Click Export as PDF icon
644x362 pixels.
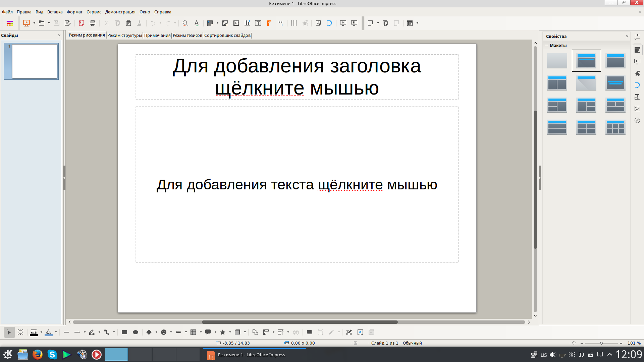point(81,23)
